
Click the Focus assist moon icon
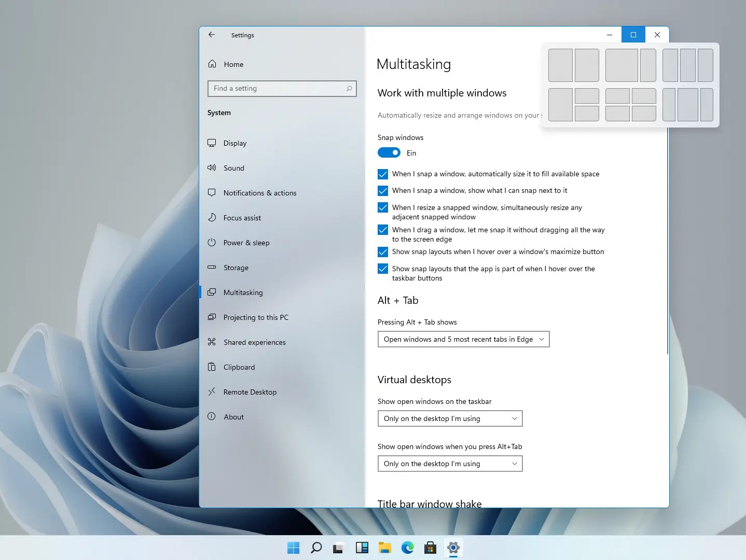(212, 218)
